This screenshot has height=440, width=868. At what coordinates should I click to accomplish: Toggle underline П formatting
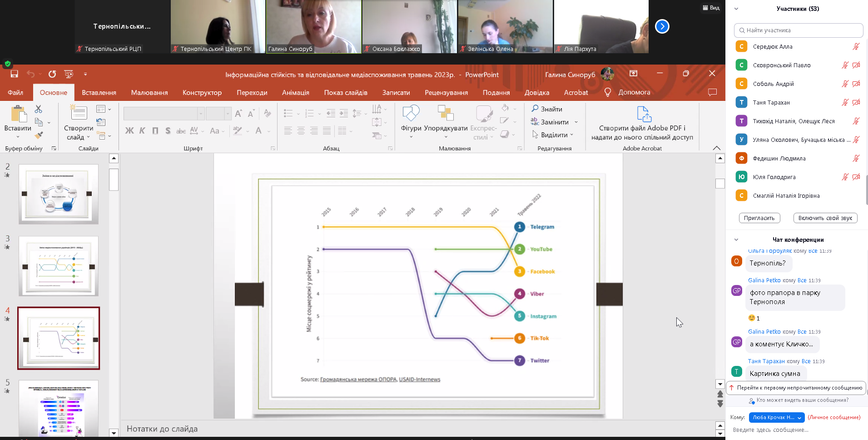coord(155,131)
